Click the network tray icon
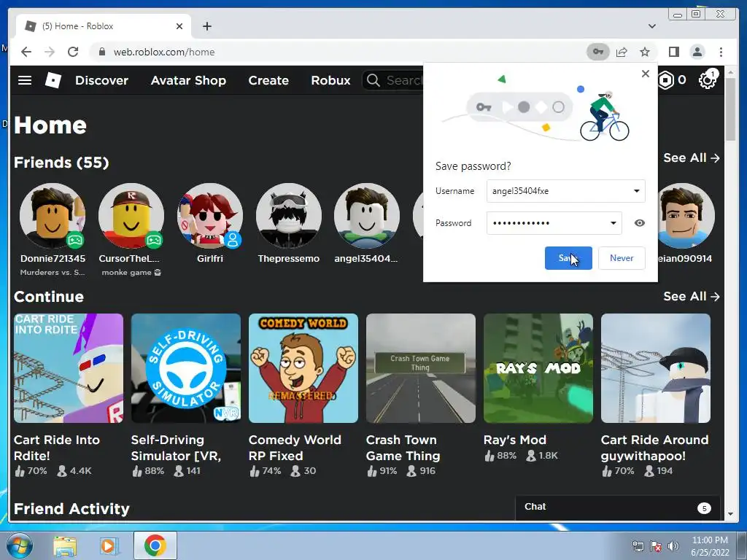The width and height of the screenshot is (747, 560). click(x=638, y=545)
